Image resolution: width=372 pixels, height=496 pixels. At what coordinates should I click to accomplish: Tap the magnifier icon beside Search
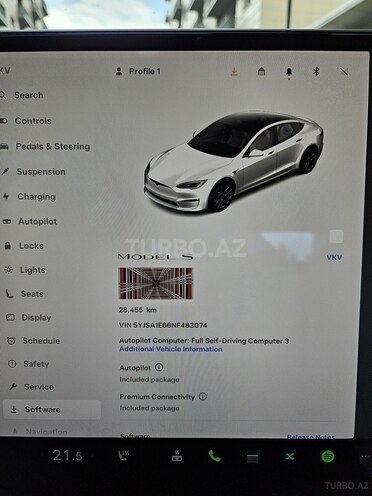pos(3,95)
